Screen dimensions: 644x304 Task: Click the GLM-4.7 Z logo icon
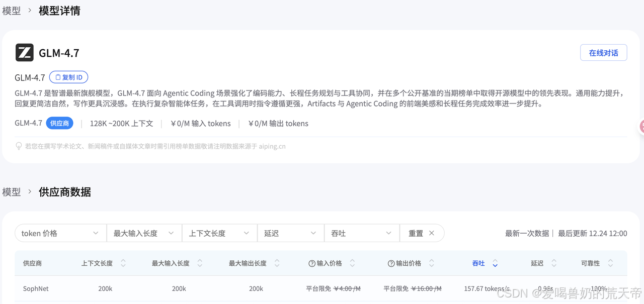[24, 53]
